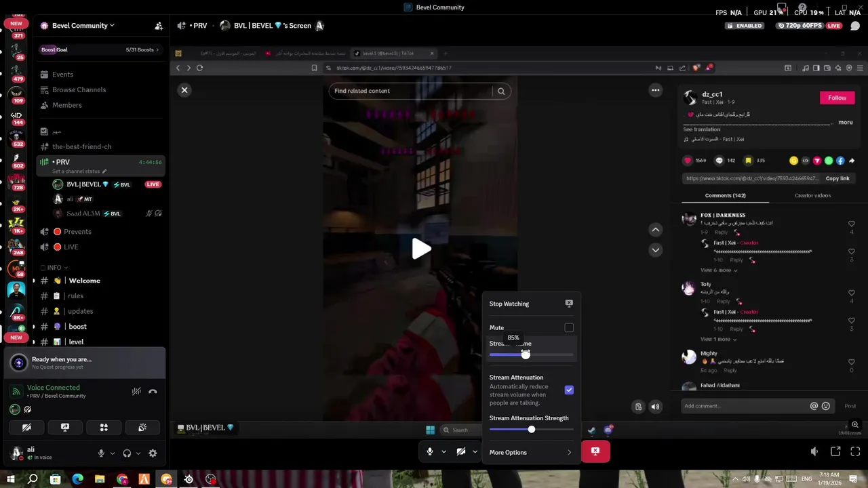The height and width of the screenshot is (488, 868).
Task: Select More Options in stream menu
Action: coord(531,453)
